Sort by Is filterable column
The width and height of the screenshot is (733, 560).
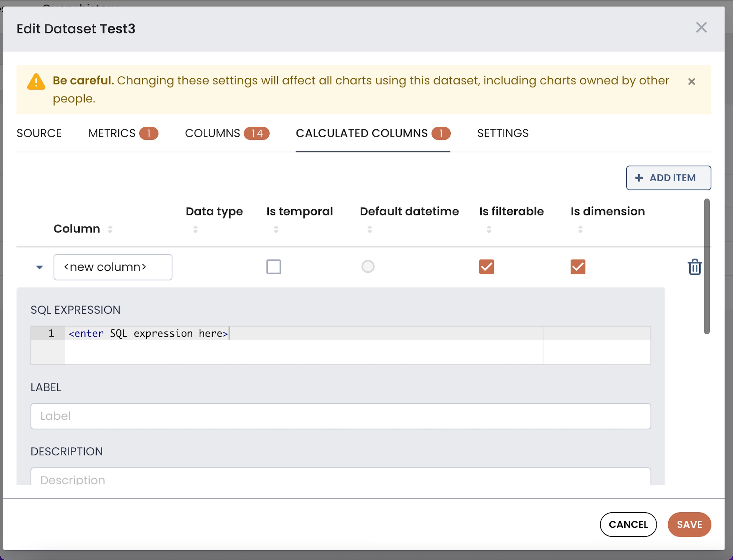(489, 229)
